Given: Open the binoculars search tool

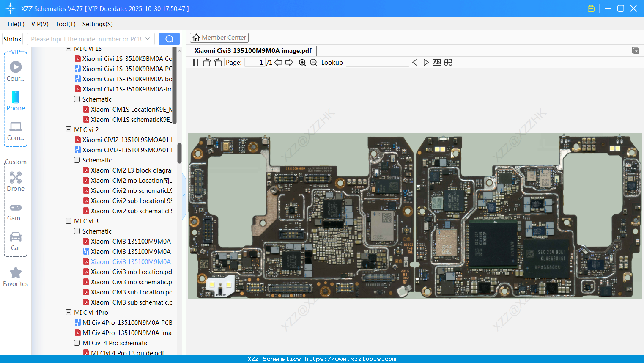Looking at the screenshot, I should 448,62.
